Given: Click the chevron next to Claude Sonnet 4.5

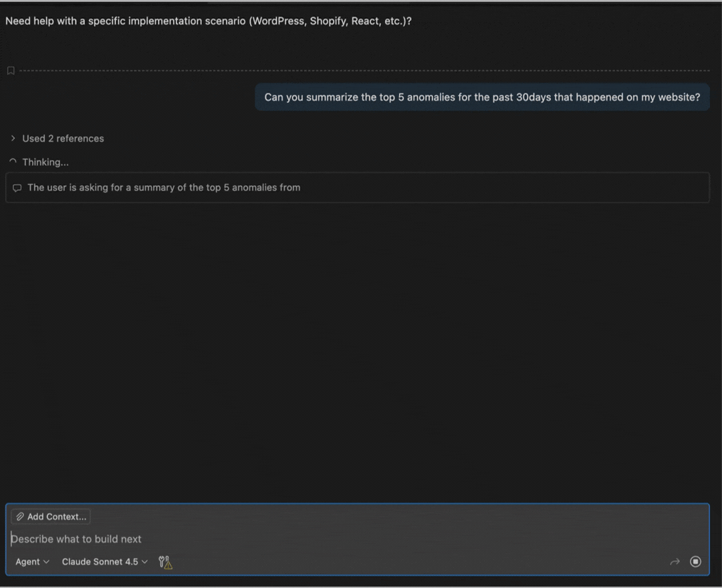Looking at the screenshot, I should click(x=144, y=562).
